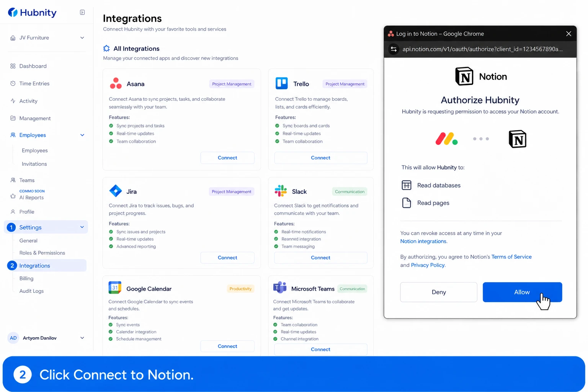Click the Notion OAuth URL address bar
The width and height of the screenshot is (588, 392).
(482, 49)
